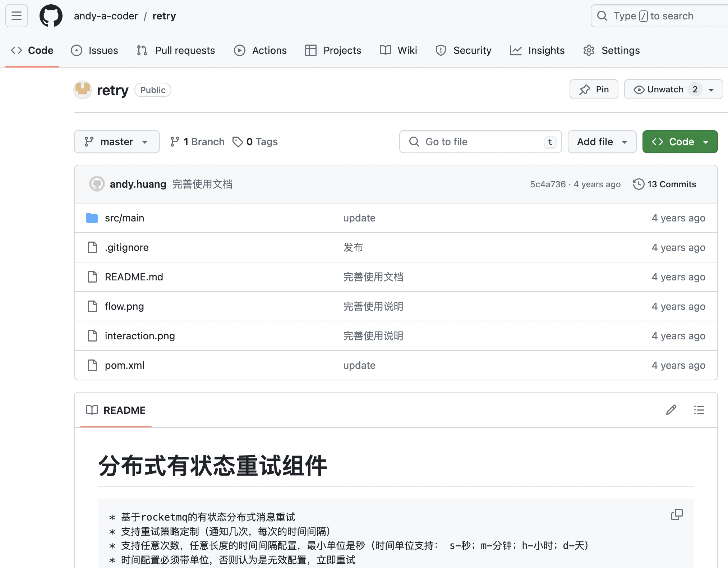Toggle the Pin repository button
The image size is (728, 568).
[x=593, y=90]
